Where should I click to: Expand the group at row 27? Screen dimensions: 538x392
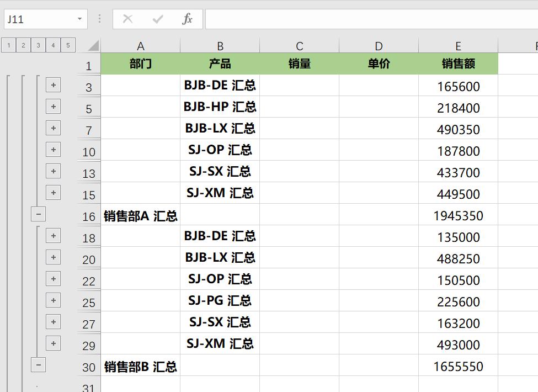53,322
